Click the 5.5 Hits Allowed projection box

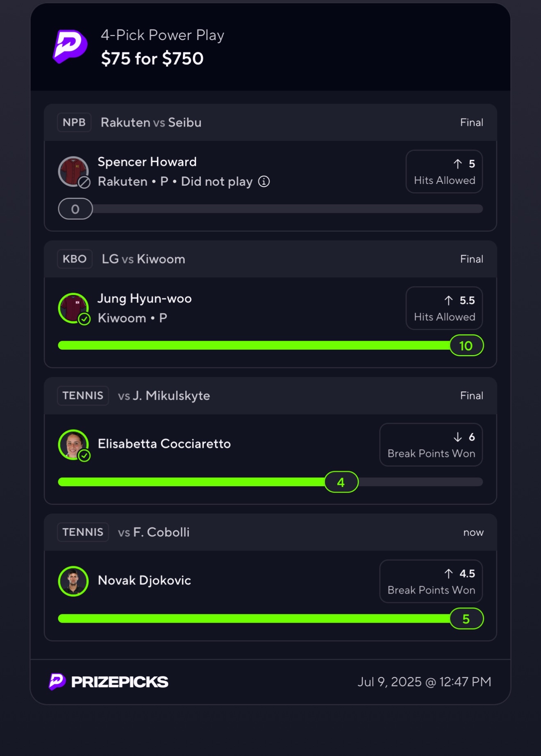click(444, 308)
